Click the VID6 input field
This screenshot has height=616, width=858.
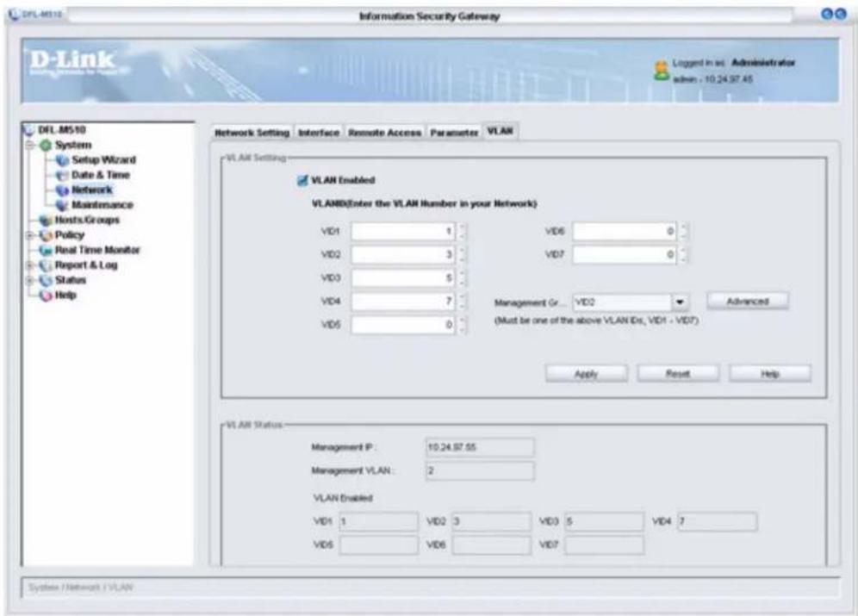(x=625, y=232)
